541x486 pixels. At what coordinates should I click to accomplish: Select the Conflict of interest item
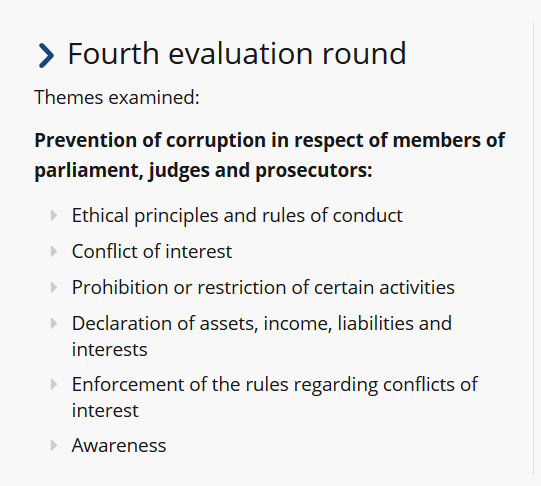[152, 251]
